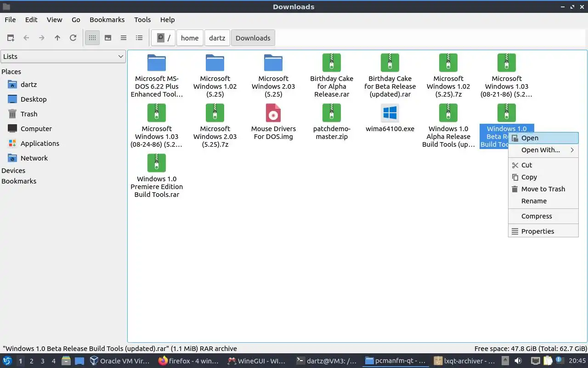Open the Edit menu
The image size is (588, 368).
[x=31, y=19]
